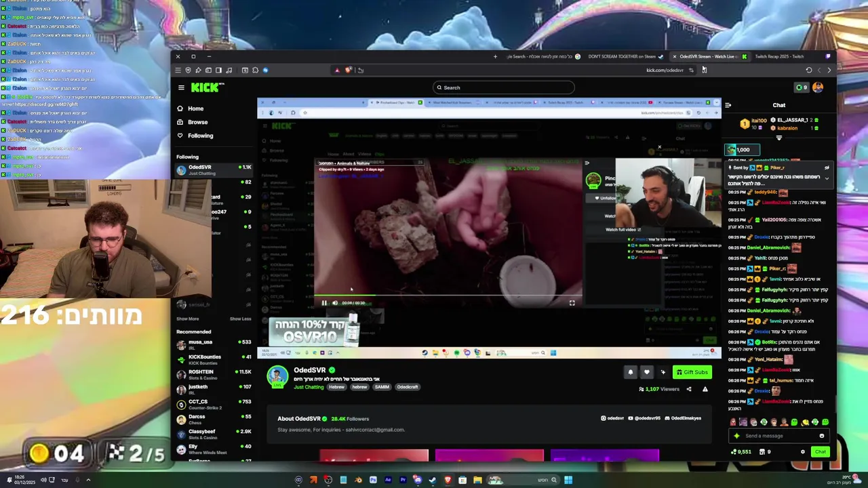
Task: Open recommended channel justketh
Action: [x=214, y=389]
